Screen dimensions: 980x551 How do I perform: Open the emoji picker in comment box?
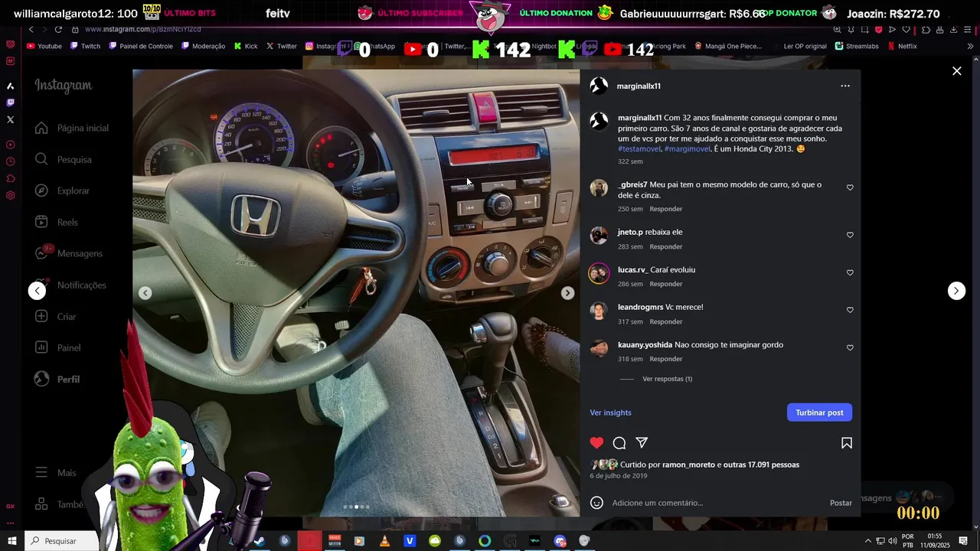point(596,503)
